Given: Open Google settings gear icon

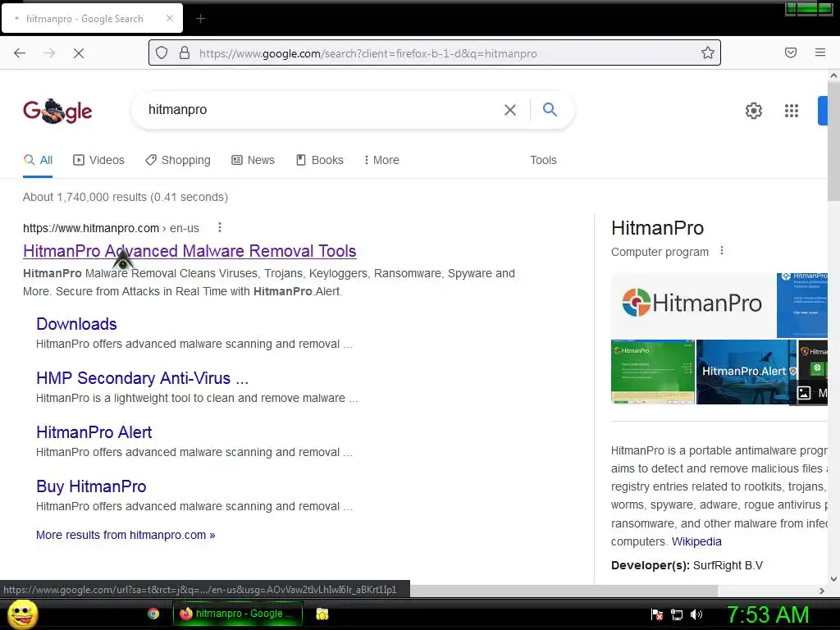Looking at the screenshot, I should (x=754, y=111).
